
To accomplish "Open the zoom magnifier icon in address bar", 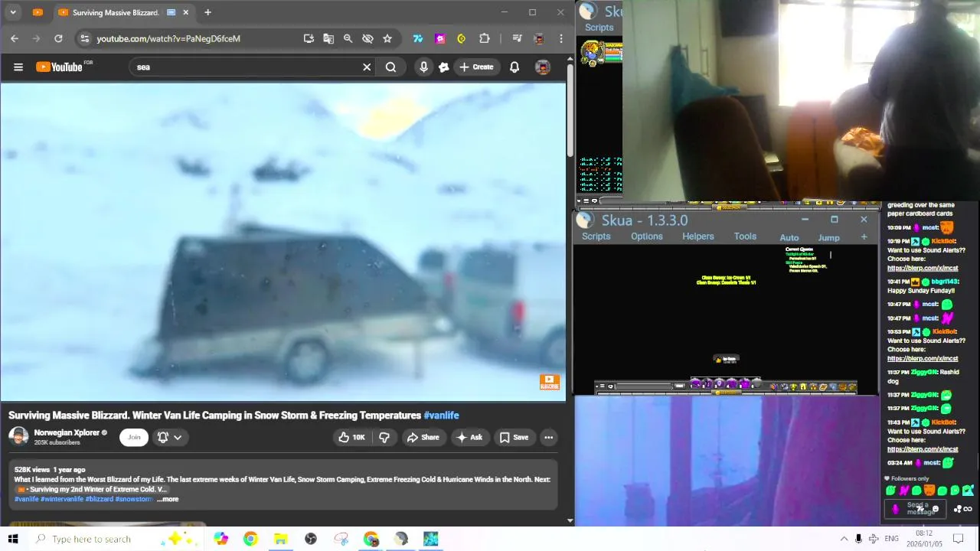I will click(x=348, y=38).
